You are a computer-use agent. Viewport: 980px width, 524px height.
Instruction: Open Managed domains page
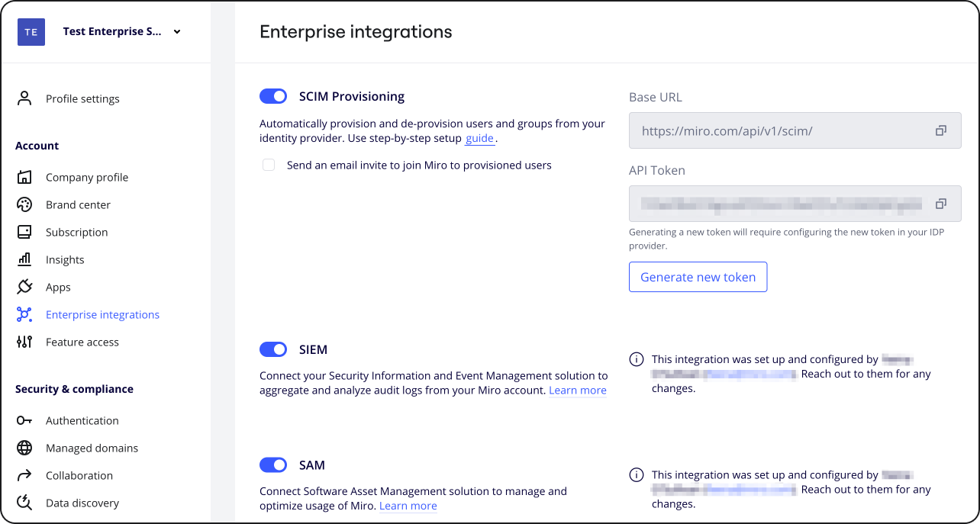coord(92,448)
